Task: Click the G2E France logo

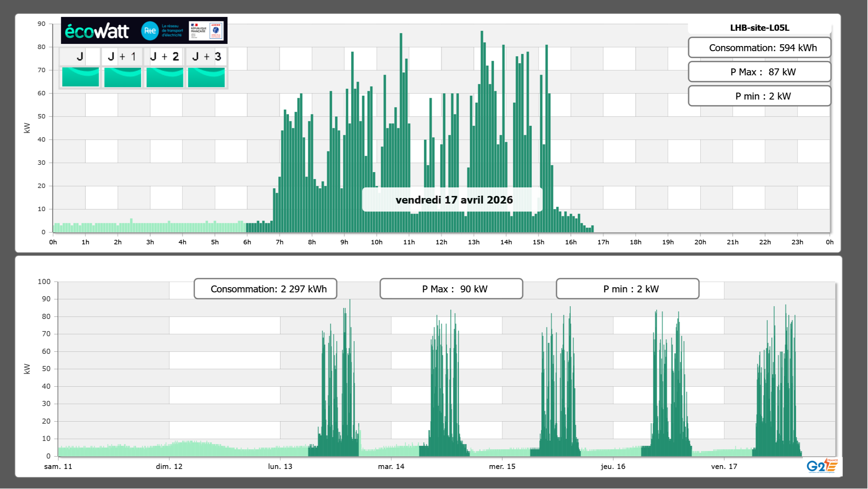Action: [x=822, y=466]
